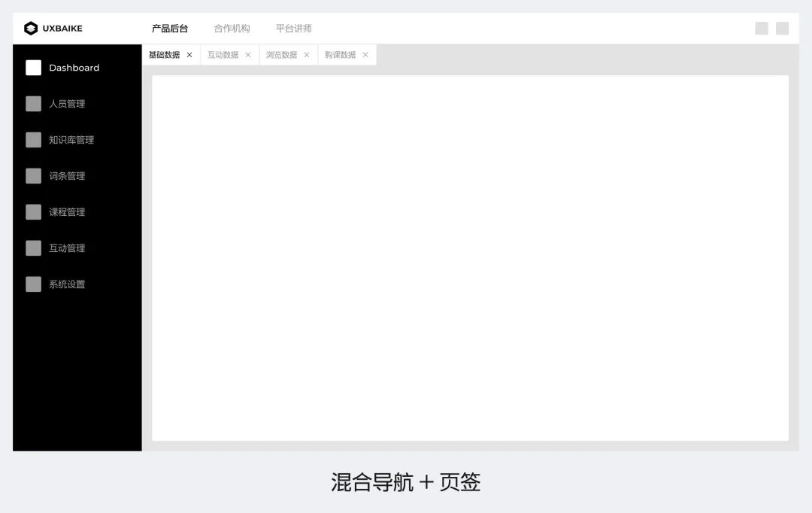Viewport: 812px width, 513px height.
Task: Close the 互动数据 tab
Action: point(247,54)
